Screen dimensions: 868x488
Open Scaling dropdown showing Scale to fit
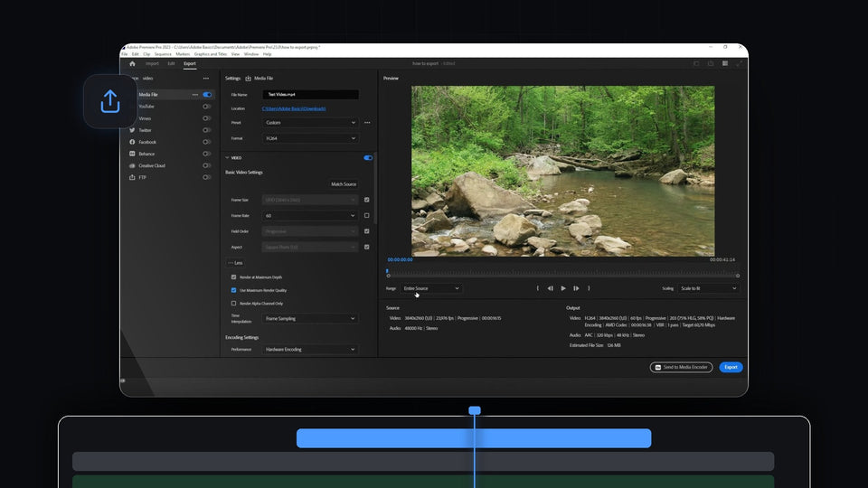pyautogui.click(x=708, y=288)
